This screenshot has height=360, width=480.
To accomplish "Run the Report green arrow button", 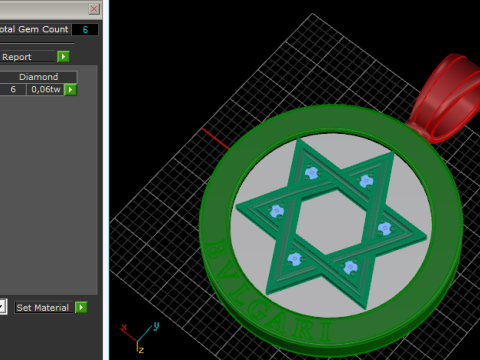I will click(x=63, y=57).
